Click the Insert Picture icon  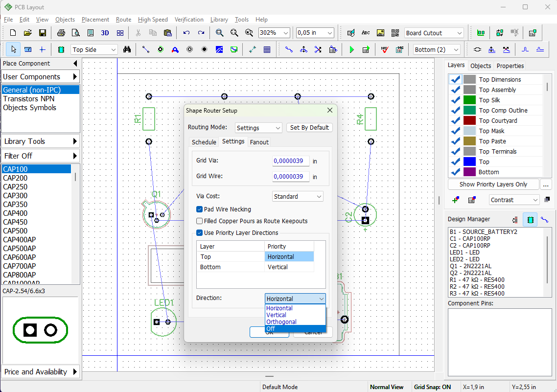tap(380, 33)
